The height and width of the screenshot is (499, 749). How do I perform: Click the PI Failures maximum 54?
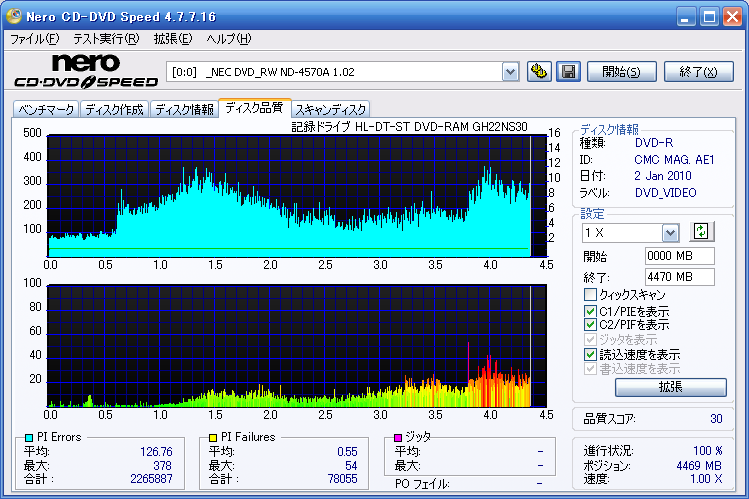(x=351, y=466)
